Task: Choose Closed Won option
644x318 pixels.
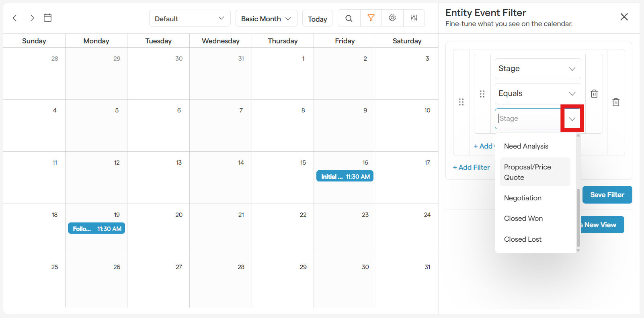Action: click(523, 218)
